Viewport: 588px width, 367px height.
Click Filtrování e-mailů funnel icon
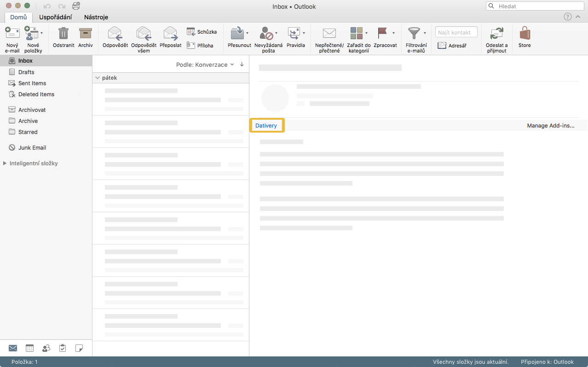pyautogui.click(x=414, y=33)
